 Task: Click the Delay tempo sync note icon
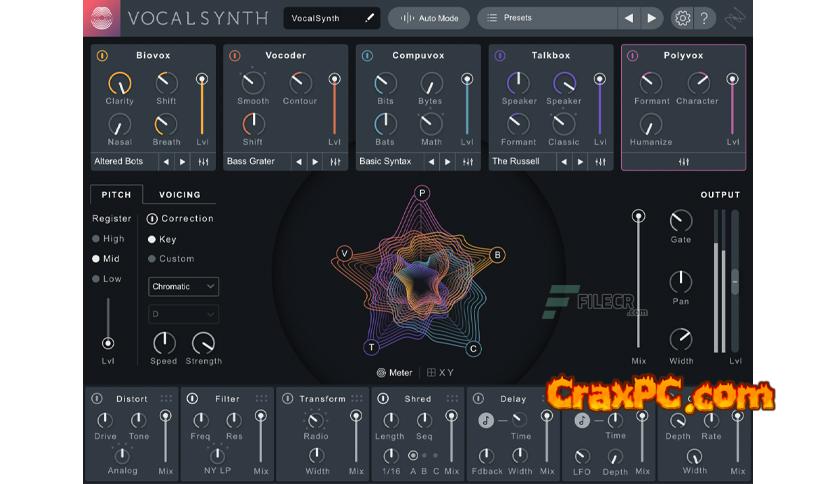click(487, 420)
